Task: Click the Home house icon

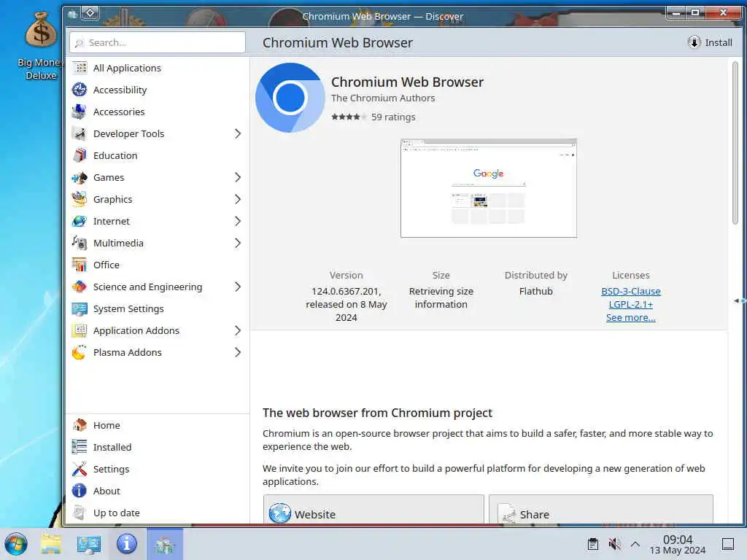Action: click(x=80, y=425)
